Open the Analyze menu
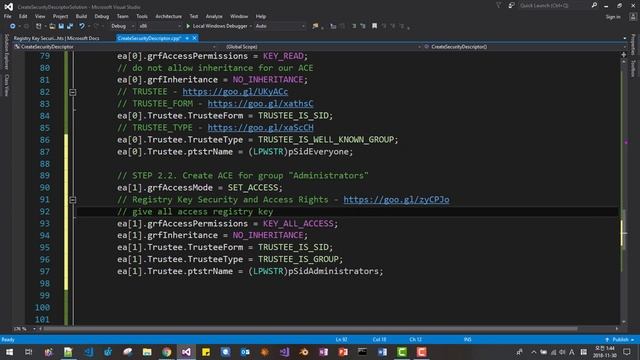This screenshot has height=360, width=640. coord(214,16)
